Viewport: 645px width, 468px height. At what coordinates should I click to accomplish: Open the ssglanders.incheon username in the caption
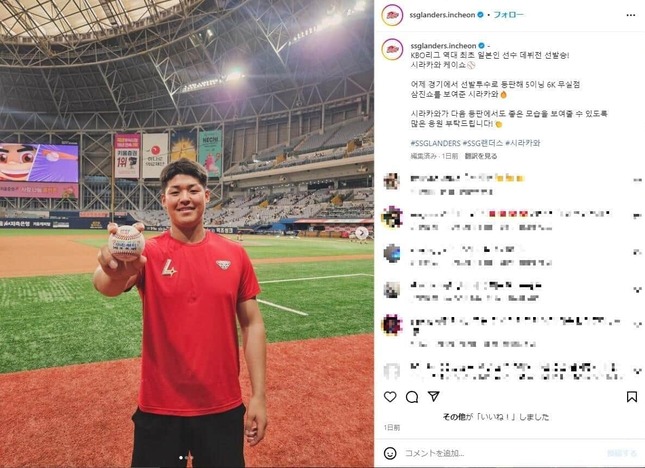(x=443, y=46)
